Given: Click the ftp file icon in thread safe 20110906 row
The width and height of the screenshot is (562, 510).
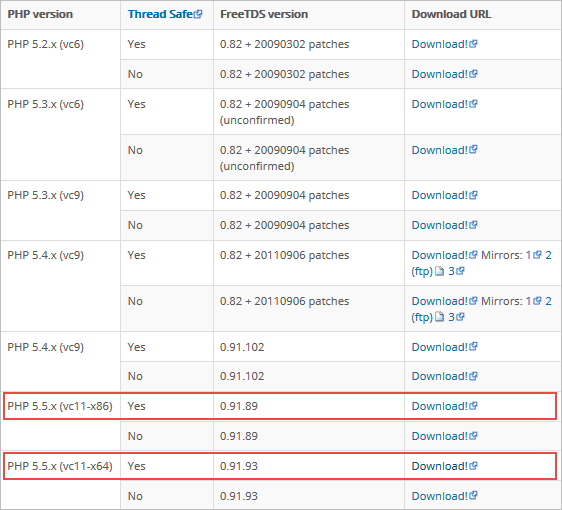Looking at the screenshot, I should pyautogui.click(x=439, y=271).
